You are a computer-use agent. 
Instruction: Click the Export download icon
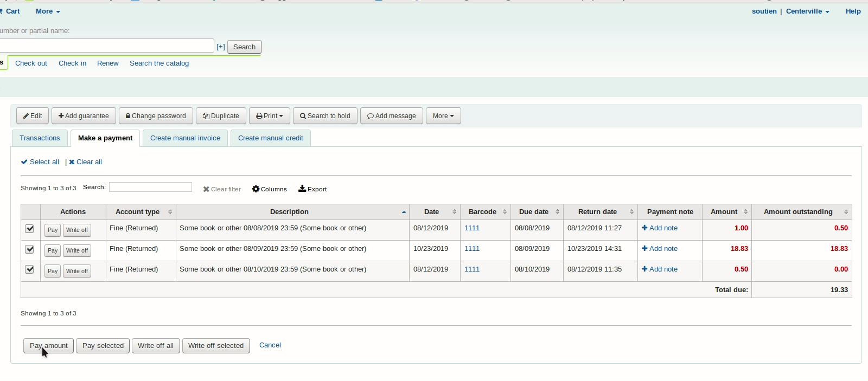pyautogui.click(x=312, y=189)
